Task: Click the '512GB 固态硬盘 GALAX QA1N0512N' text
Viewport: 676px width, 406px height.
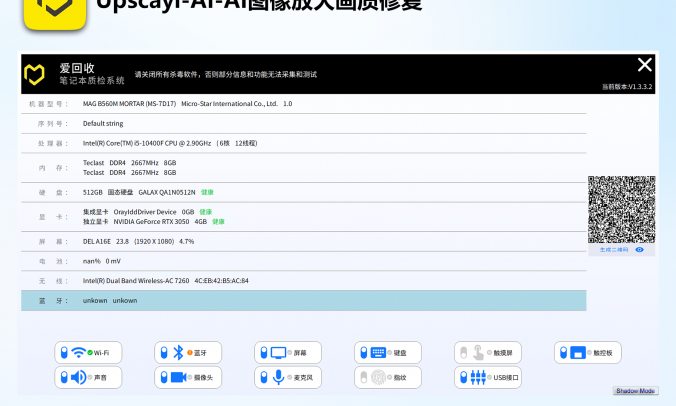Action: click(139, 192)
